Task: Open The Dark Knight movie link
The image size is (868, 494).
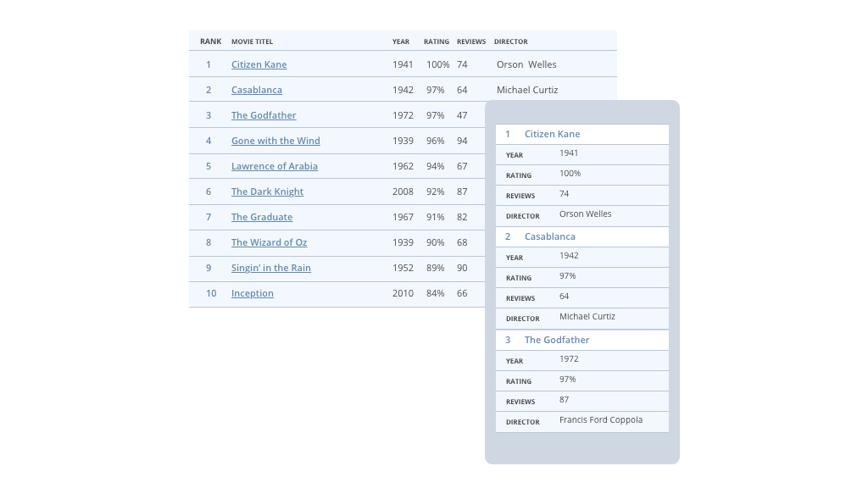Action: click(x=267, y=191)
